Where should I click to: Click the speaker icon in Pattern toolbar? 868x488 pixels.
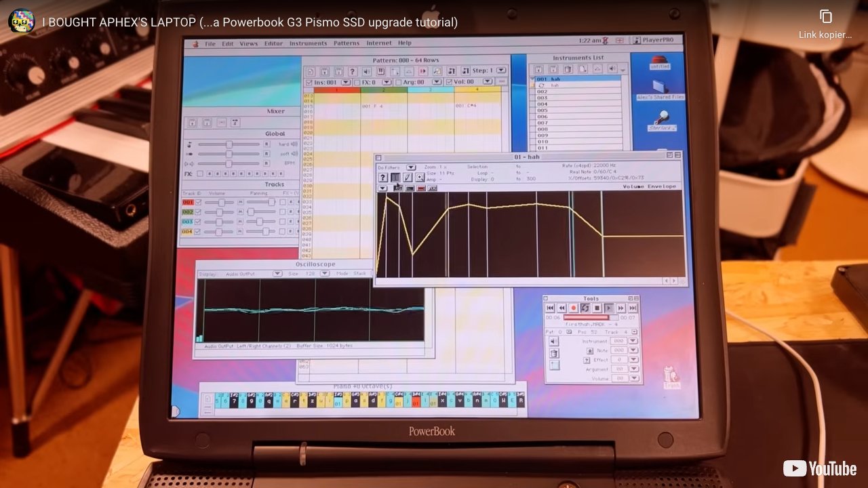point(367,71)
